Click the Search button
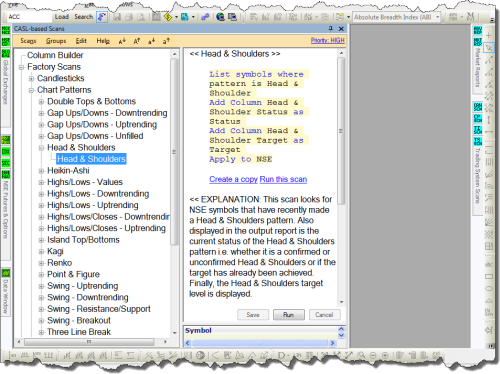 pos(83,17)
